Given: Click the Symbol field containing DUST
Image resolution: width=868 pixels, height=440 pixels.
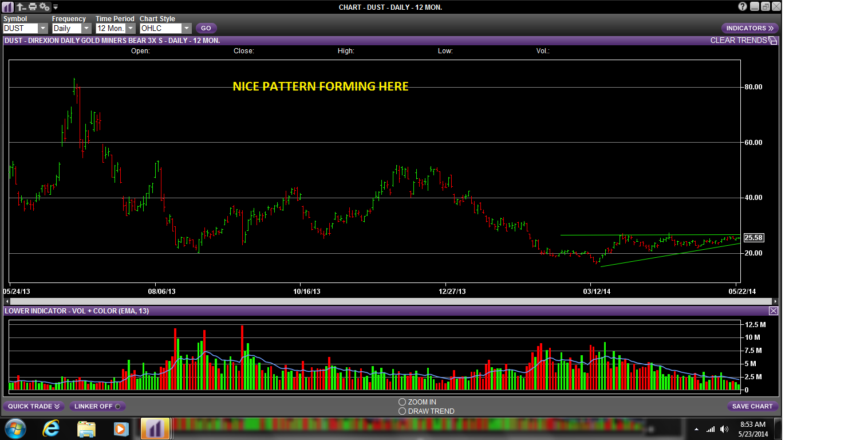Looking at the screenshot, I should (21, 28).
